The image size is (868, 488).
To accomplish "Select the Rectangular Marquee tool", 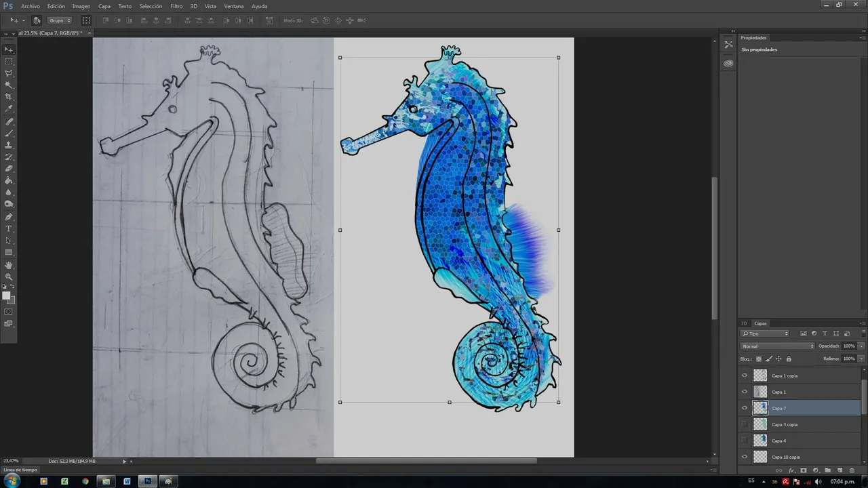I will coord(9,62).
